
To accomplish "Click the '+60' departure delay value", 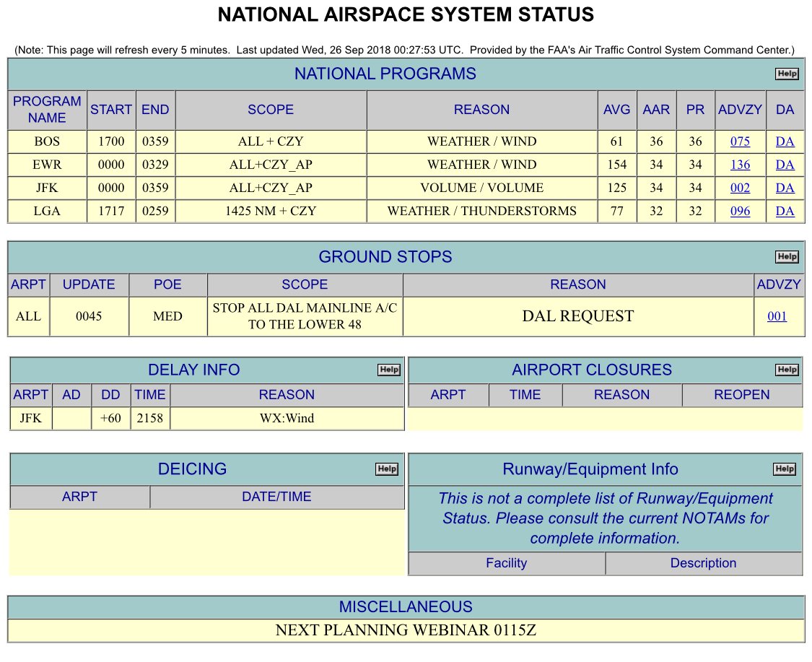I will click(x=110, y=418).
